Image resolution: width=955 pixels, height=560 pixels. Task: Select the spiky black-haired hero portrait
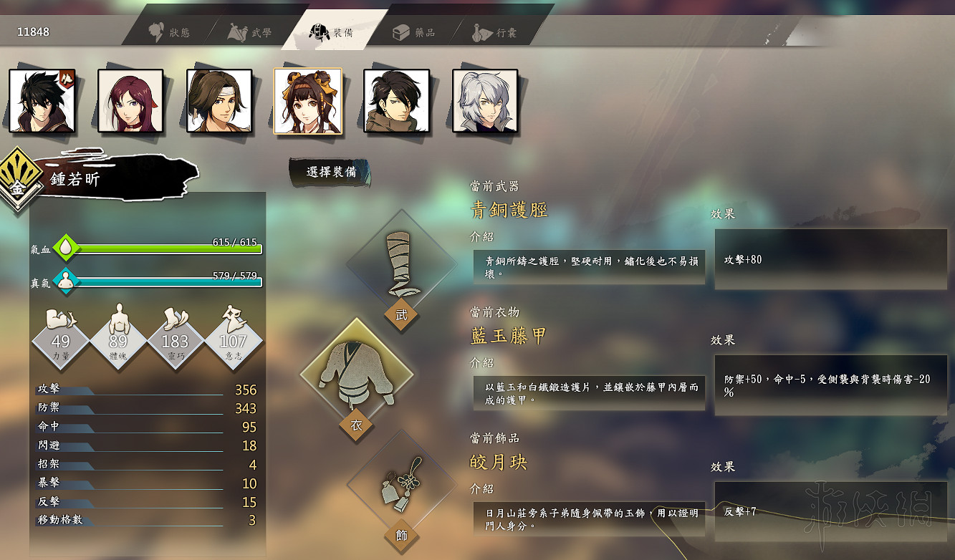pyautogui.click(x=42, y=101)
